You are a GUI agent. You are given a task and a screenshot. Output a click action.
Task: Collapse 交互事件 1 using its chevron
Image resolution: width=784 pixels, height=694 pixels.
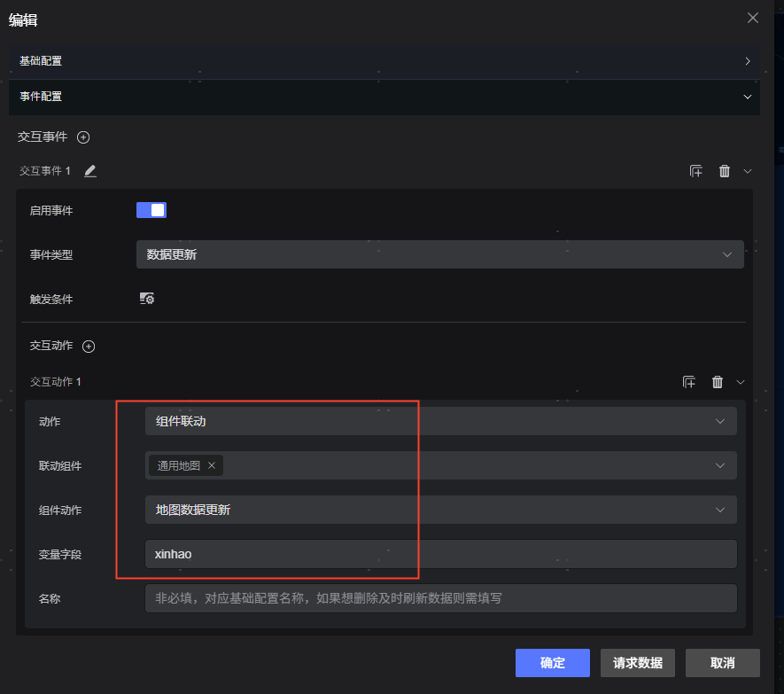748,171
